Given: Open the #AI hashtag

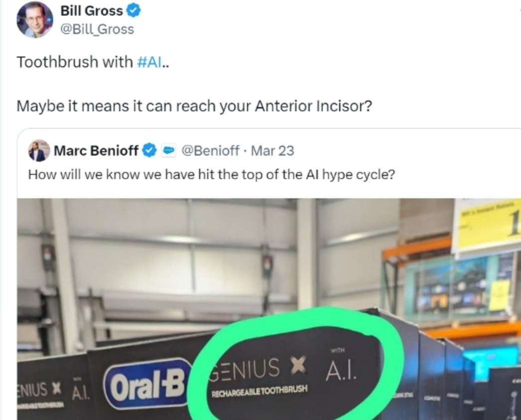Looking at the screenshot, I should coord(149,62).
